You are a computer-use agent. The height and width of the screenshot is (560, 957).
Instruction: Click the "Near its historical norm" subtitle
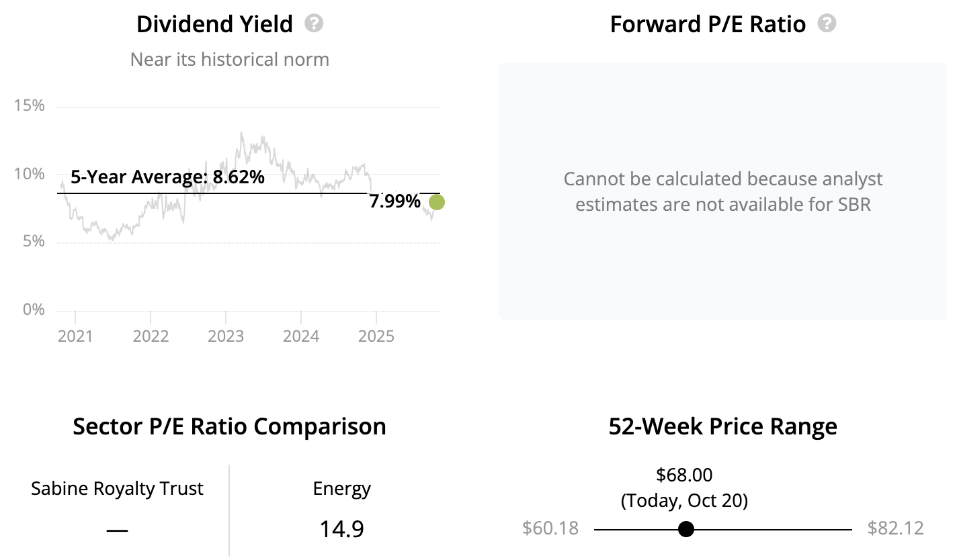click(229, 59)
